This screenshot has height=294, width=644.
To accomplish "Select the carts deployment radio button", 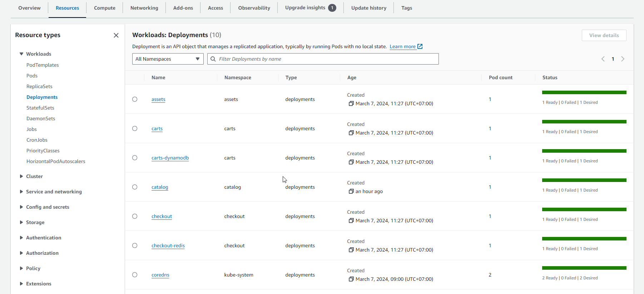I will pos(135,128).
